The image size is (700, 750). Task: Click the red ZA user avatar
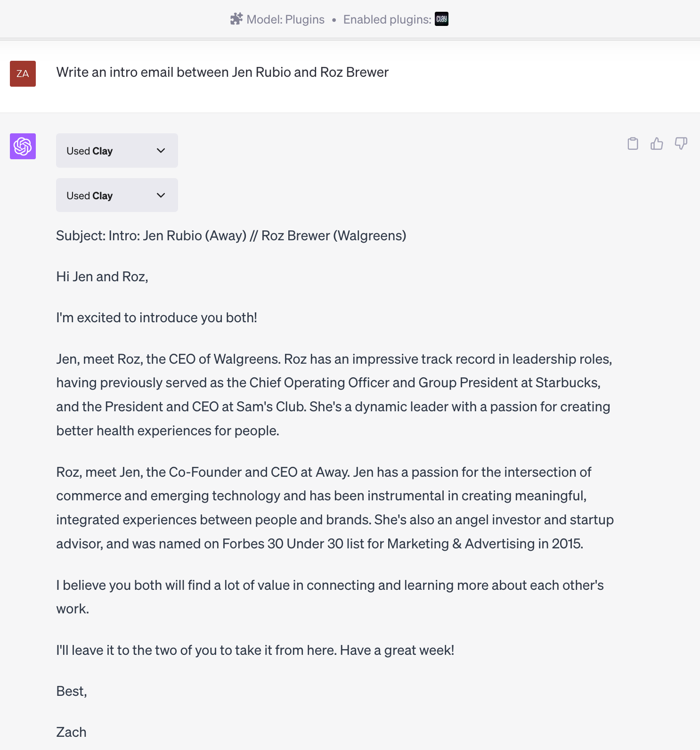tap(23, 73)
